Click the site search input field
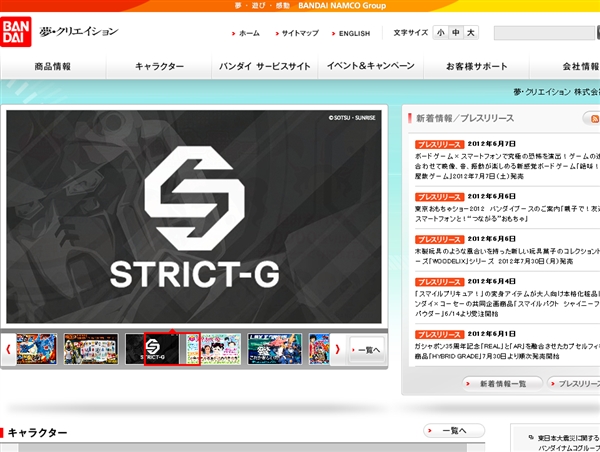600x452 pixels. [545, 33]
